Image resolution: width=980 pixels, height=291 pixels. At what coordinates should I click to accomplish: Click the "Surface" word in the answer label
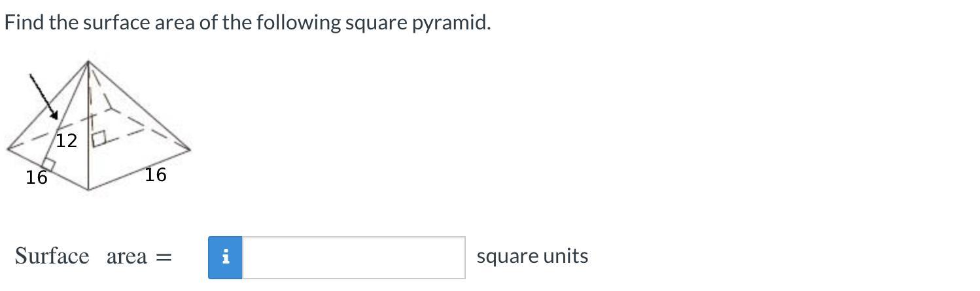click(x=52, y=256)
